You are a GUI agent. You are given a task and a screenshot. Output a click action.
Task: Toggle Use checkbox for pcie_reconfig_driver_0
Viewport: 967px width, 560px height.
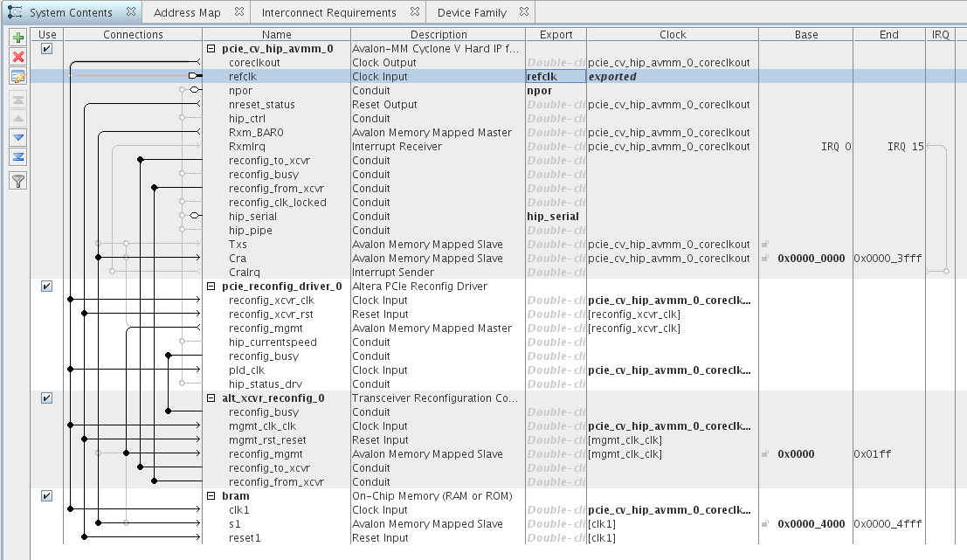click(47, 287)
